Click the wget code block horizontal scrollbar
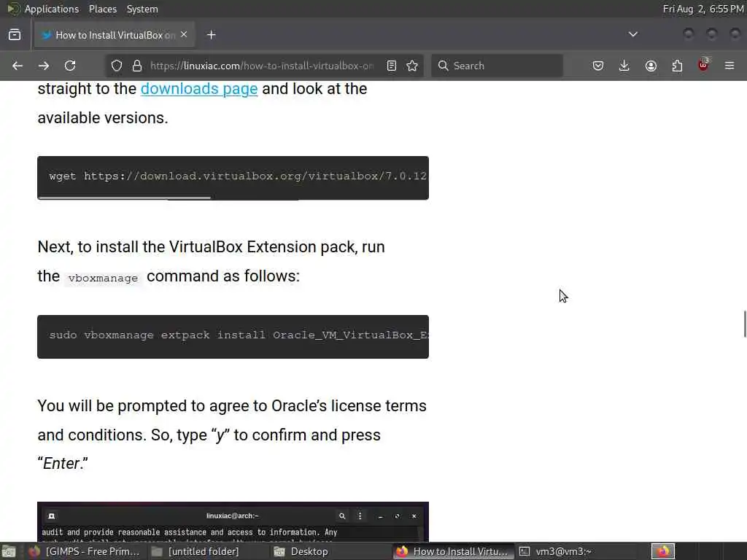Screen dimensions: 747x560 click(x=125, y=198)
